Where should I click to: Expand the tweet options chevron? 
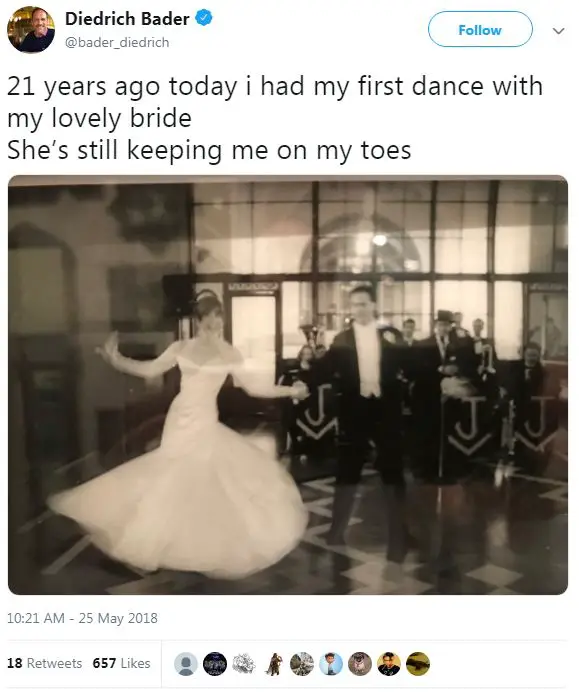559,30
